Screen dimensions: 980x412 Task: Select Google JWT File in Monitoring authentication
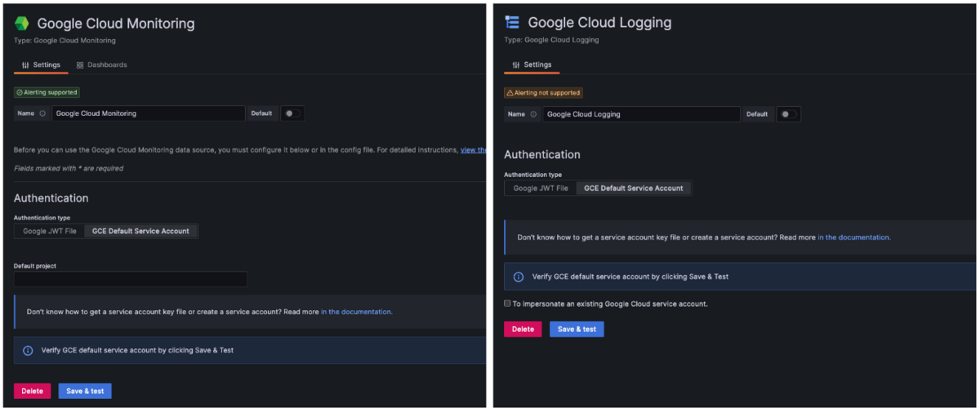click(50, 231)
